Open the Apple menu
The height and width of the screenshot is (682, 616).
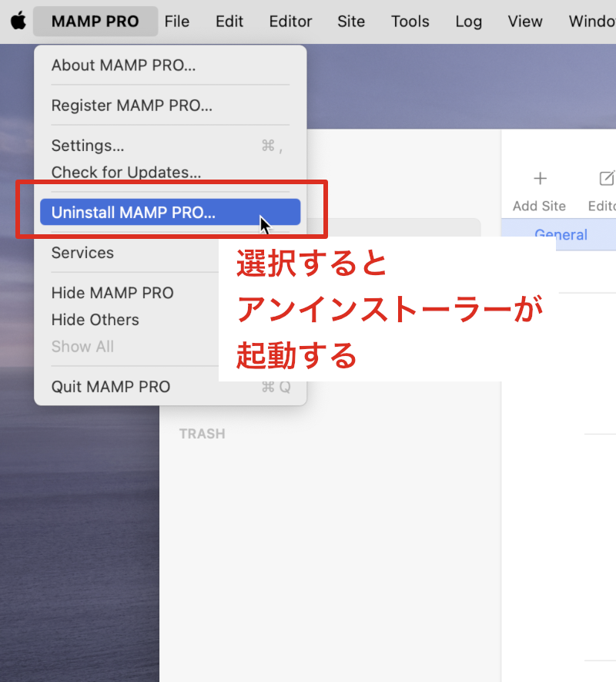(18, 21)
